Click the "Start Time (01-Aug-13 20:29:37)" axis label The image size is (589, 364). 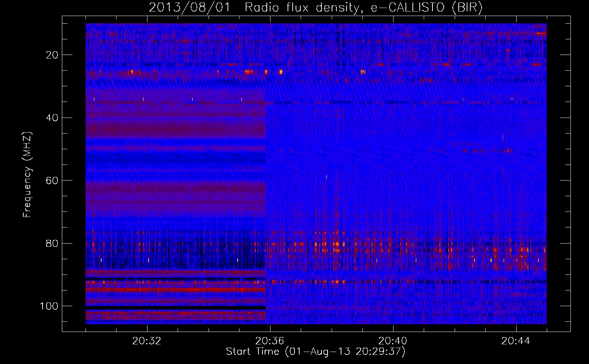(316, 352)
